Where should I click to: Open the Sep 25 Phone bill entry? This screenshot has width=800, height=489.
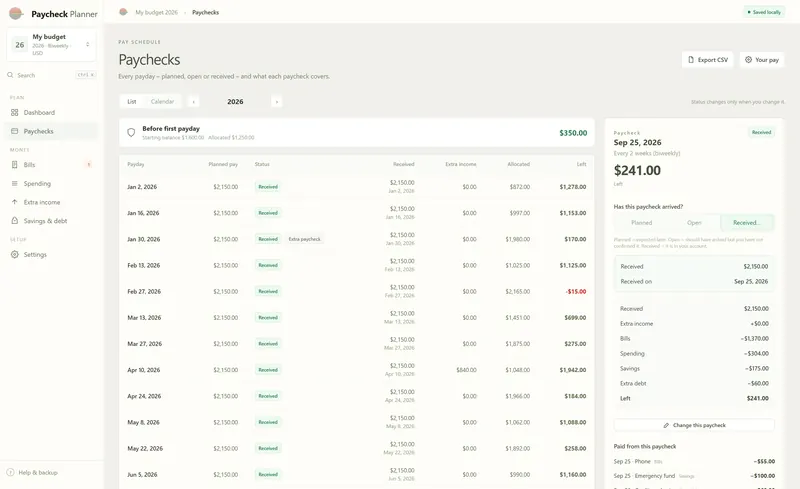click(x=694, y=461)
